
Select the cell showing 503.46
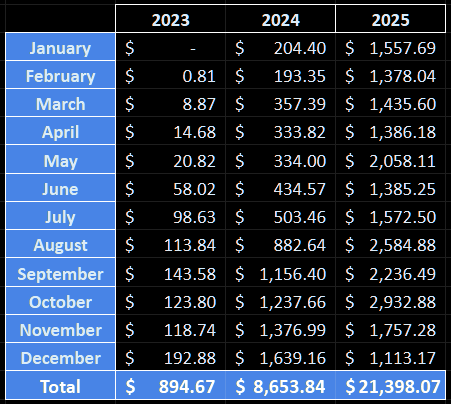pos(280,216)
